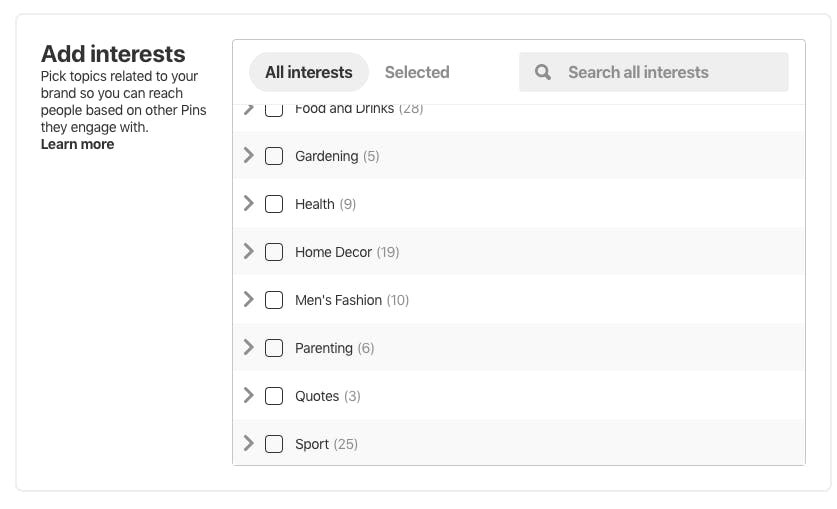Check the Gardening checkbox

274,156
